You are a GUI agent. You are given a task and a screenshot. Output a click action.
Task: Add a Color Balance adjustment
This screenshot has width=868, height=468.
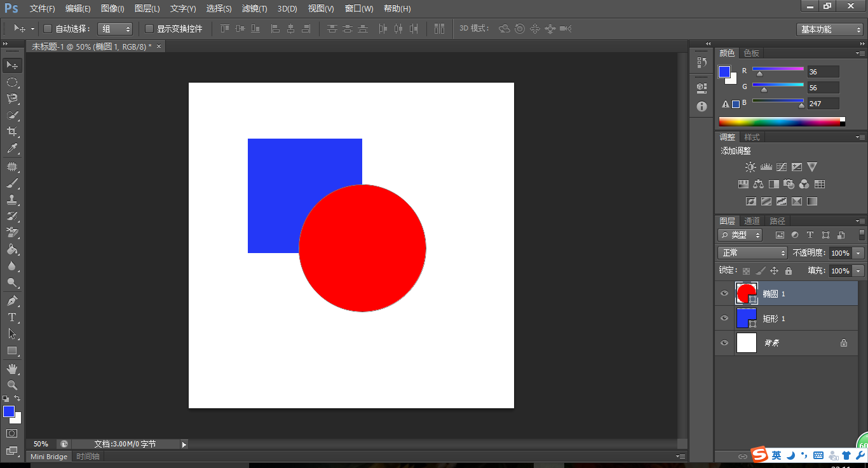pyautogui.click(x=758, y=184)
